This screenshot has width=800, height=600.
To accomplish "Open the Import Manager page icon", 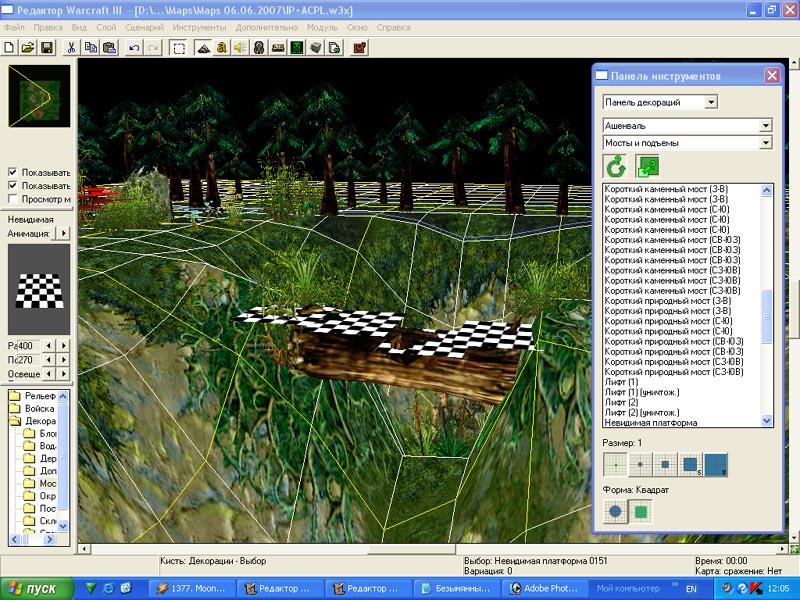I will [335, 48].
